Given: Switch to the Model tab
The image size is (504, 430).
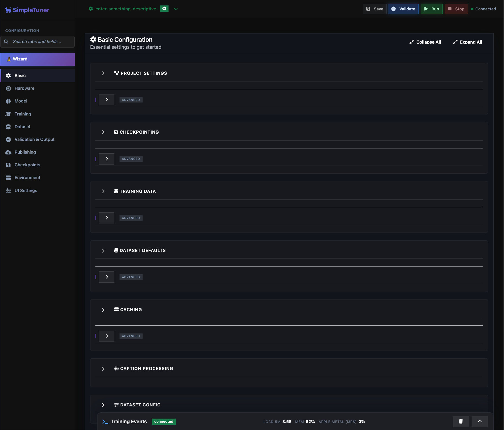Looking at the screenshot, I should point(21,101).
